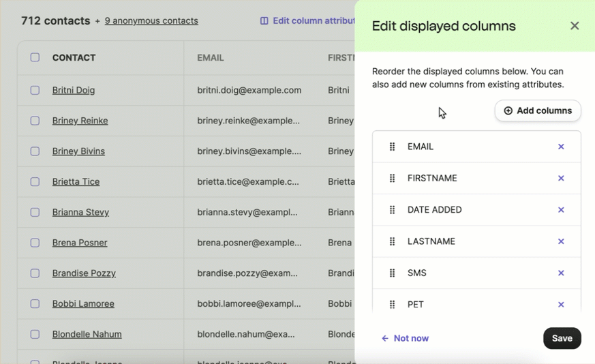
Task: Click the 712 contacts heading
Action: click(x=56, y=20)
